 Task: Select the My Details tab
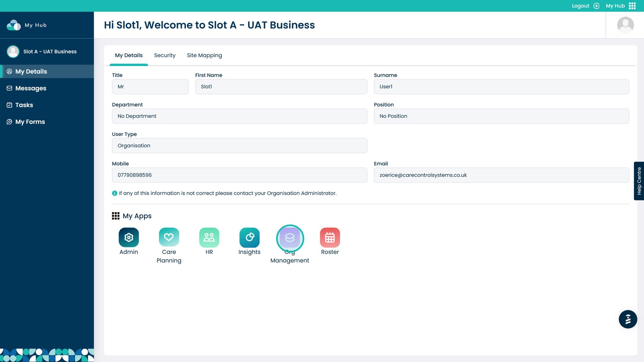click(x=129, y=56)
